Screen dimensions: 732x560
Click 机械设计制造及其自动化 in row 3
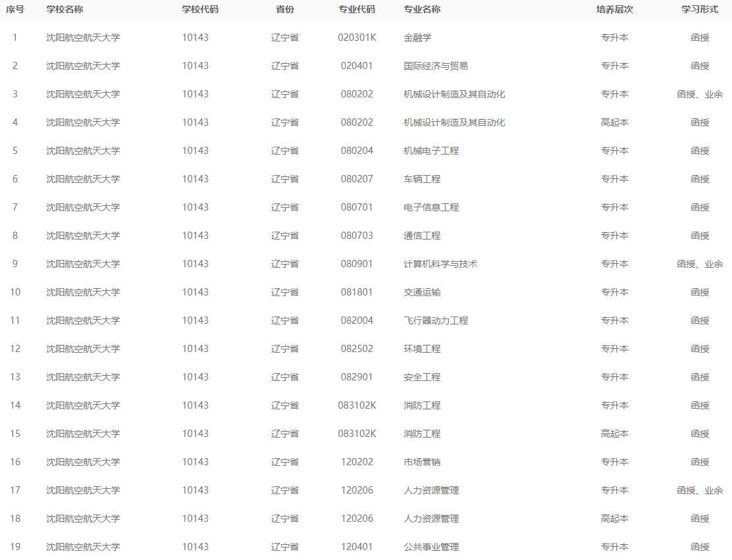click(x=454, y=94)
